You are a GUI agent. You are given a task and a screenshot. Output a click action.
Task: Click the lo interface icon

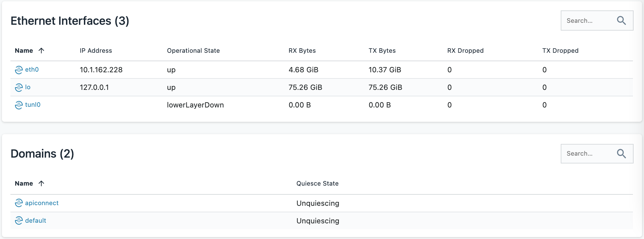coord(19,87)
